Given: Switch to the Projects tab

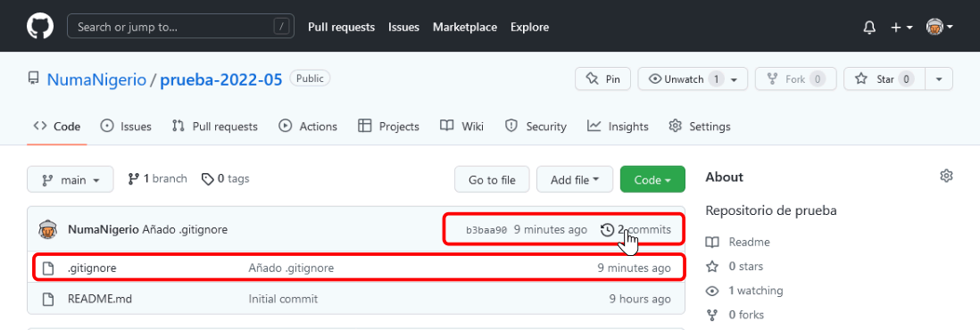Looking at the screenshot, I should pos(388,127).
